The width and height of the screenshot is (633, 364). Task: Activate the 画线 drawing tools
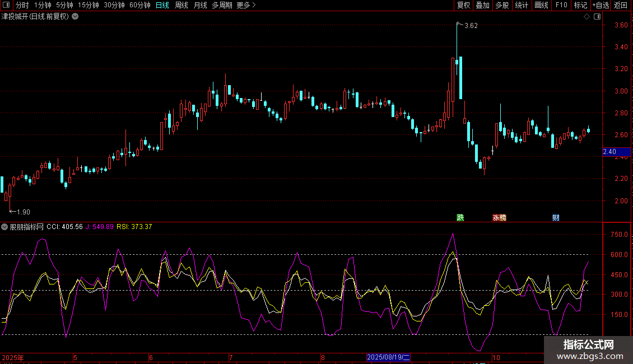541,5
